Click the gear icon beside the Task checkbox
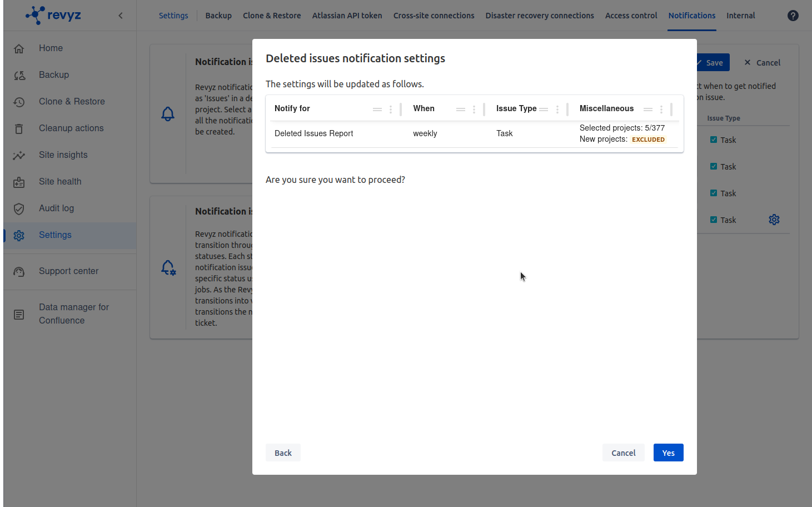The height and width of the screenshot is (507, 812). 774,220
